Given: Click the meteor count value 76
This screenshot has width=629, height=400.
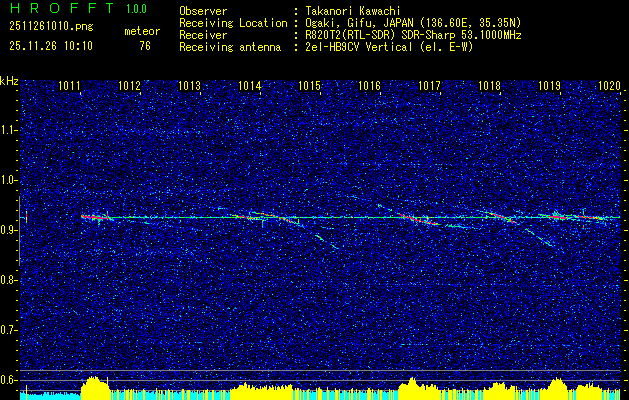Looking at the screenshot, I should click(145, 46).
